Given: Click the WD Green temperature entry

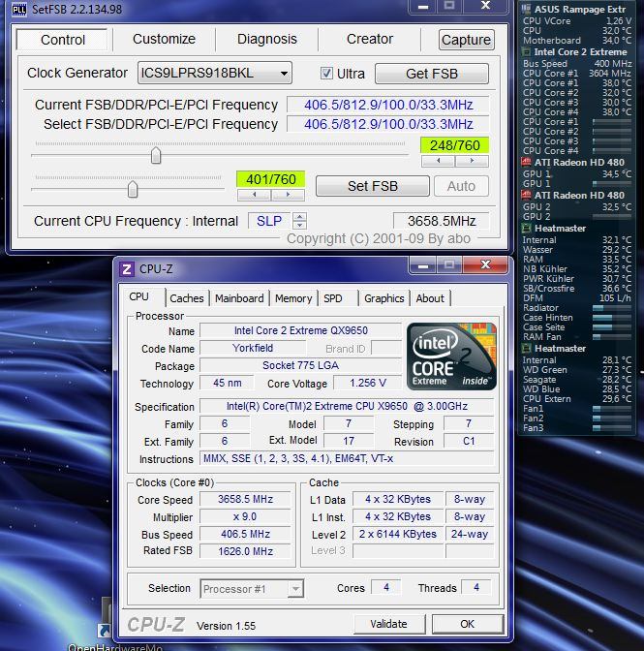Looking at the screenshot, I should pos(577,370).
